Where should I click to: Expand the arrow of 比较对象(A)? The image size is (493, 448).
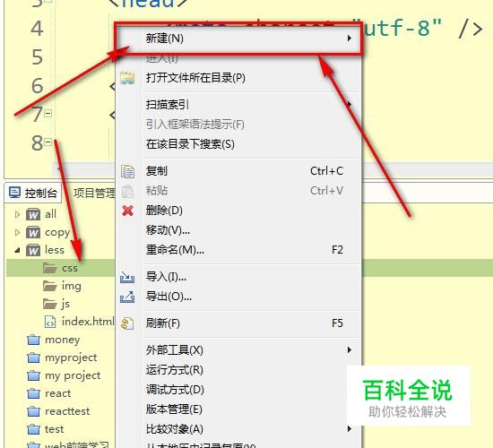350,429
